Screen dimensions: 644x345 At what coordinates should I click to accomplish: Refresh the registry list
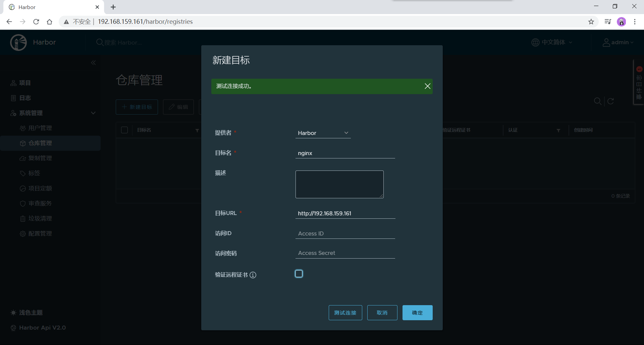click(x=610, y=101)
